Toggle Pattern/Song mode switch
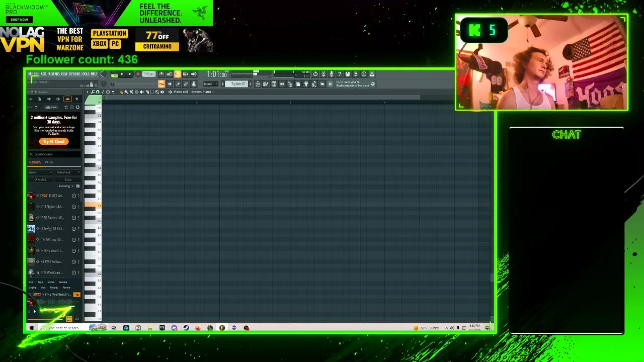The width and height of the screenshot is (644, 362). tap(114, 75)
